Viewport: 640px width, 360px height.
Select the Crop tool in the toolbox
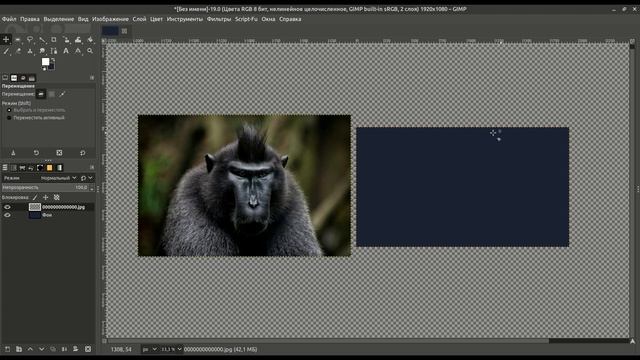(53, 40)
